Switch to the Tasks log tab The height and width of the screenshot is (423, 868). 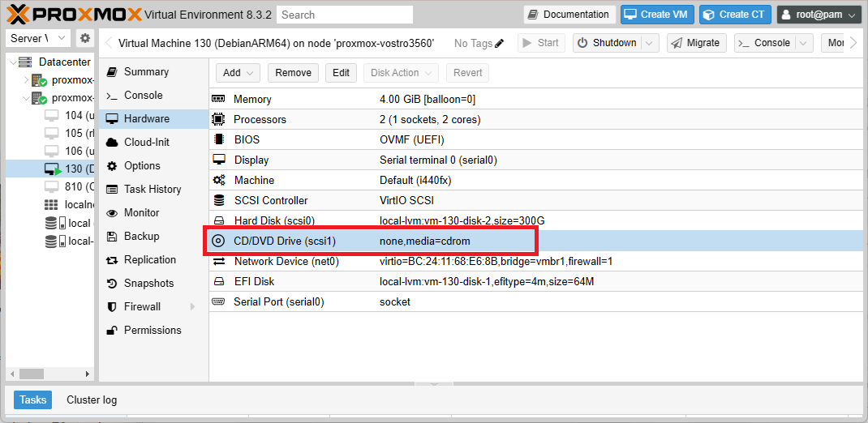[x=32, y=399]
